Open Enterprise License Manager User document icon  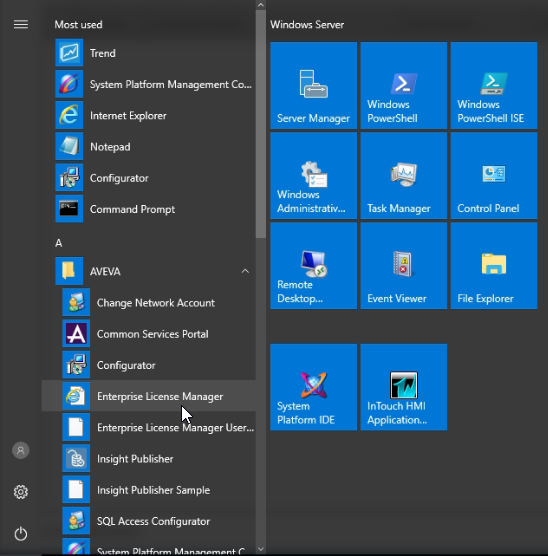[76, 427]
